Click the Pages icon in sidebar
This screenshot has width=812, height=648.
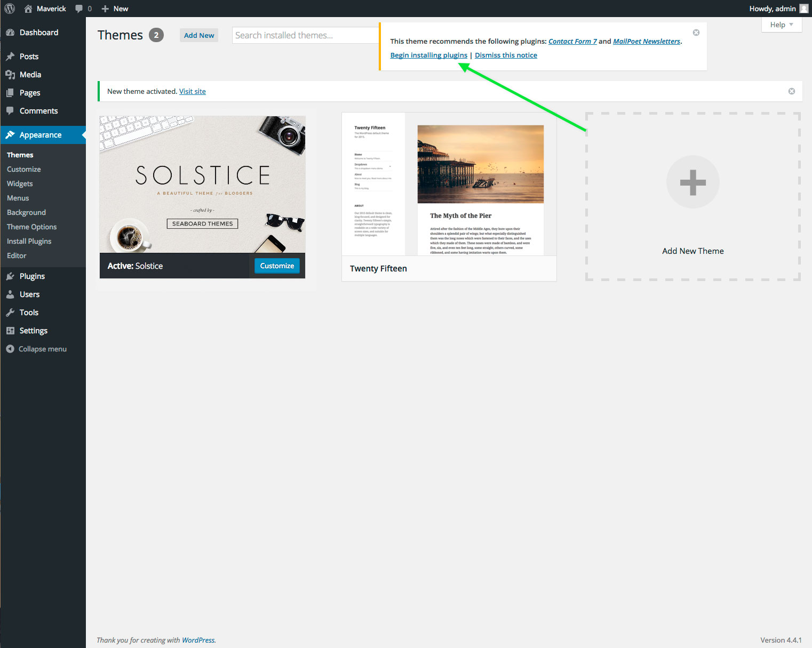(x=10, y=93)
